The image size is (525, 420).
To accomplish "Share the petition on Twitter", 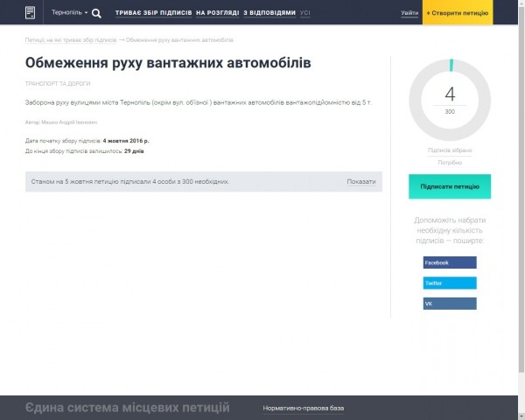I will tap(450, 283).
